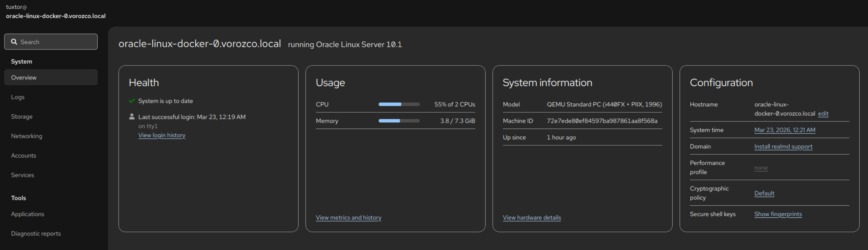
Task: Open Applications under Tools
Action: click(x=28, y=214)
